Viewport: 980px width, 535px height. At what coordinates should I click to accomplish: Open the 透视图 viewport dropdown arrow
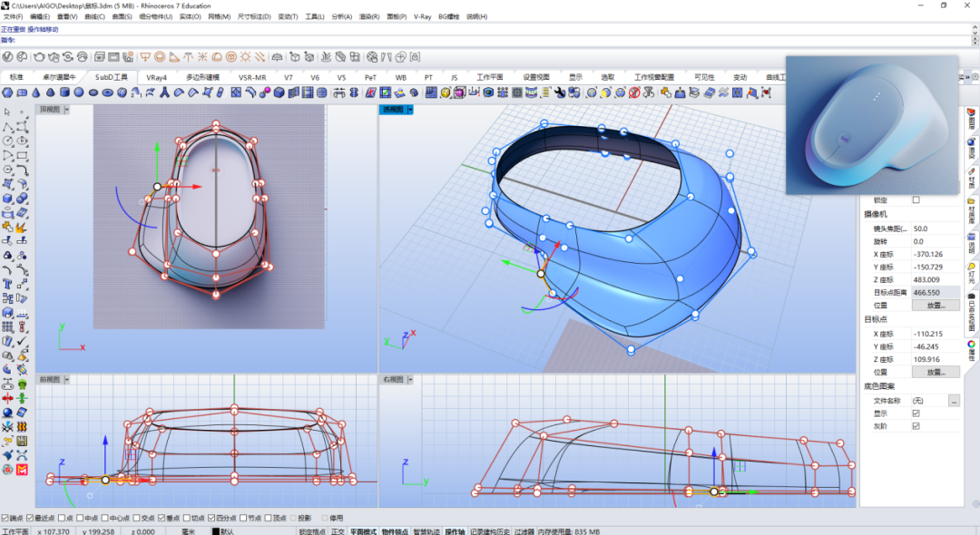pos(410,109)
